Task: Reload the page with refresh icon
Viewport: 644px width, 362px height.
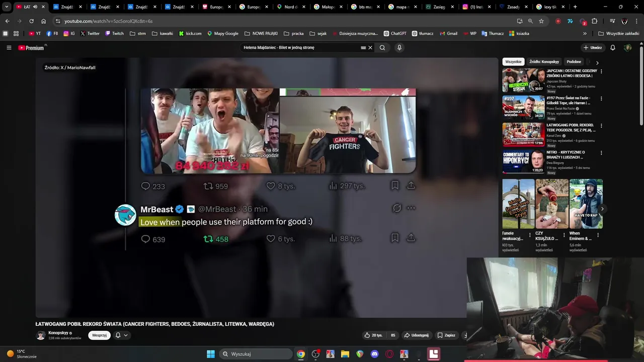Action: pos(31,21)
